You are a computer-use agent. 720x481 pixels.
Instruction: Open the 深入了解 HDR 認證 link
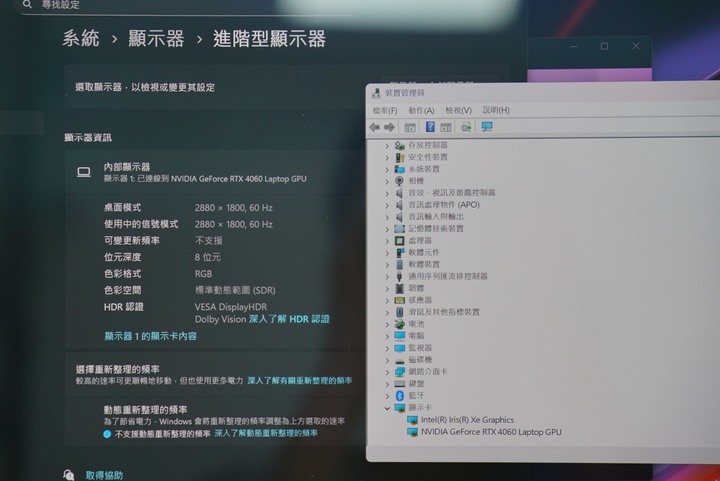[x=289, y=319]
